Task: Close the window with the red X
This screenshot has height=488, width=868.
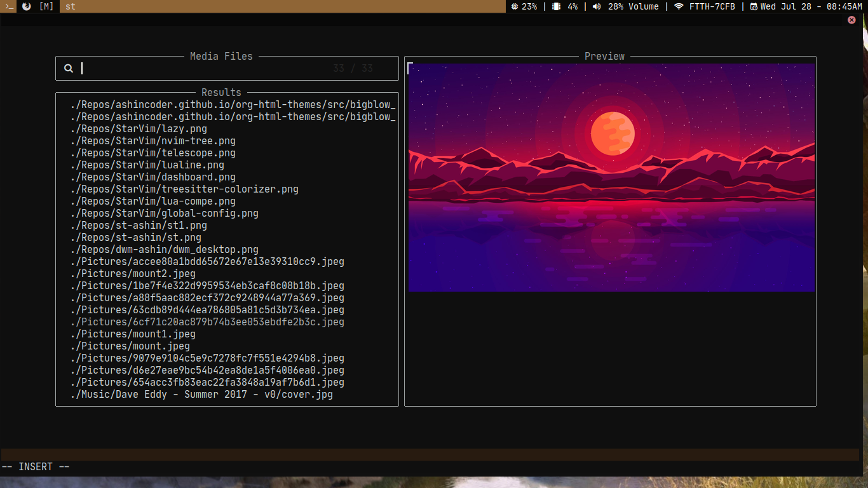Action: pyautogui.click(x=851, y=20)
